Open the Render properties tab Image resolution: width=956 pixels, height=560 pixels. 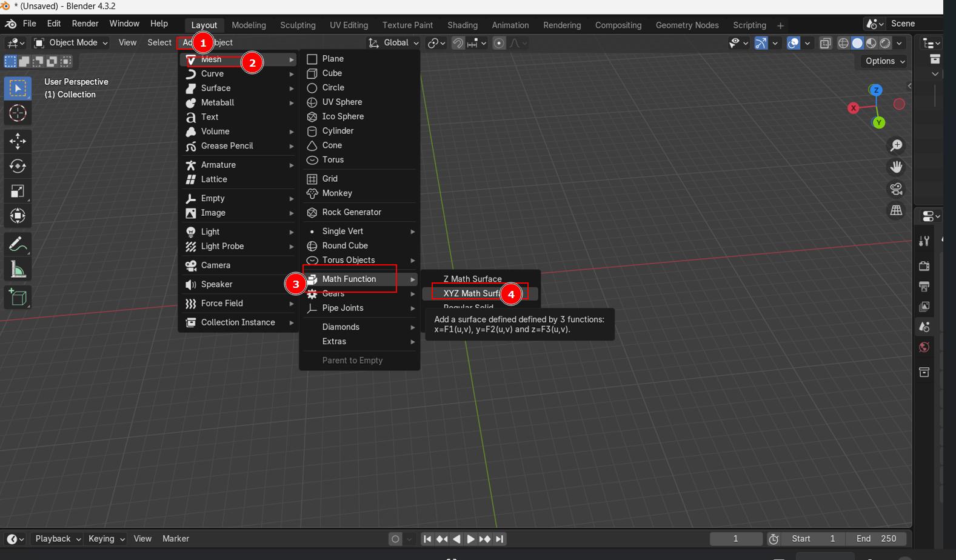tap(924, 266)
